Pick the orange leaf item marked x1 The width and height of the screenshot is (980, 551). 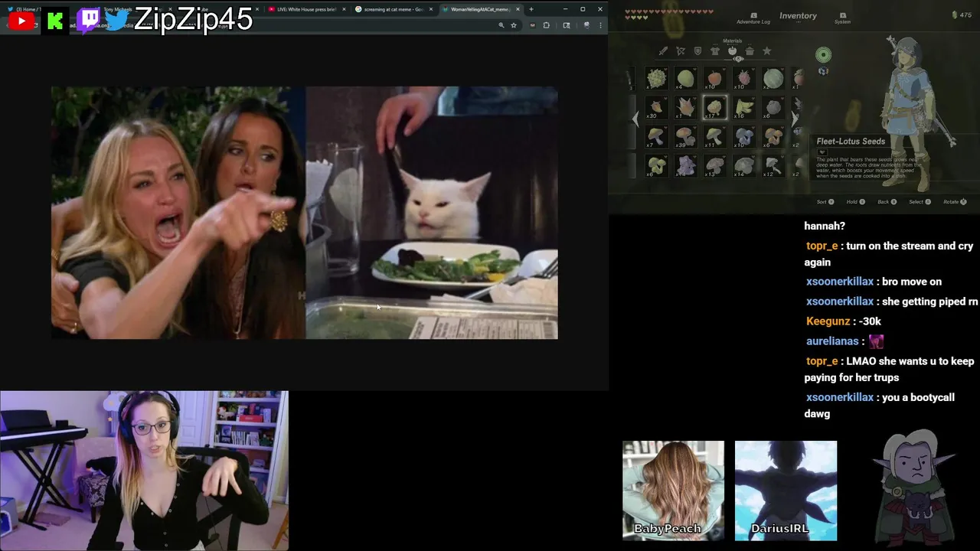(685, 108)
